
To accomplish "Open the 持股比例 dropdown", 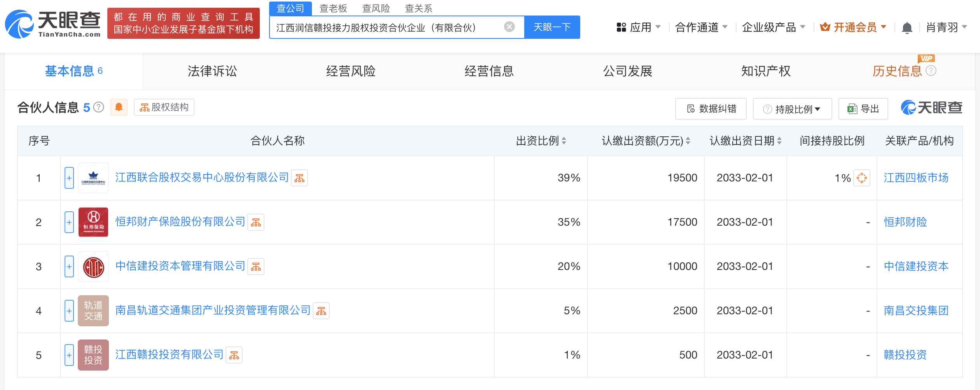I will (792, 109).
